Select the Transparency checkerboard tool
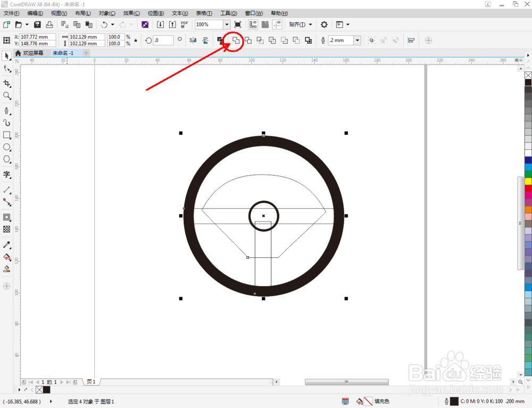Image resolution: width=532 pixels, height=408 pixels. 7,230
